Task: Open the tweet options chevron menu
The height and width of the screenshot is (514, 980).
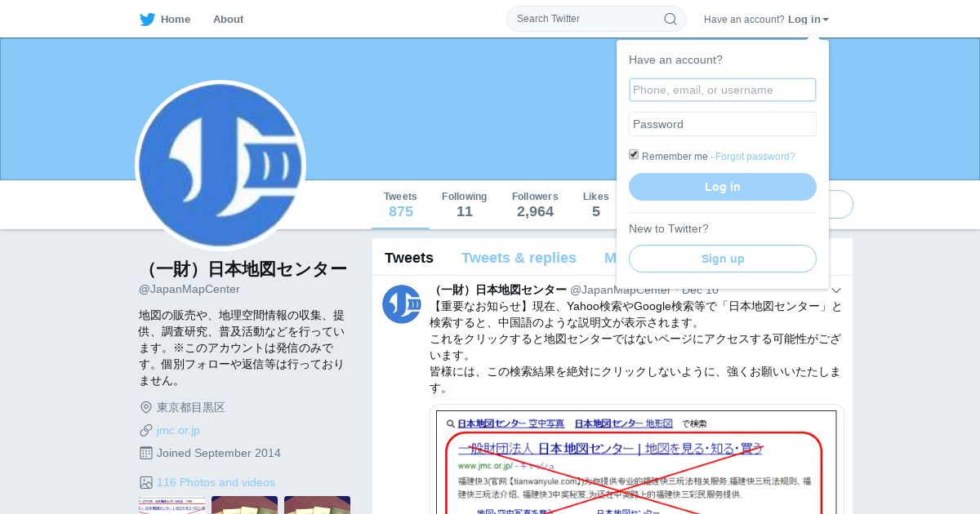Action: (x=836, y=290)
